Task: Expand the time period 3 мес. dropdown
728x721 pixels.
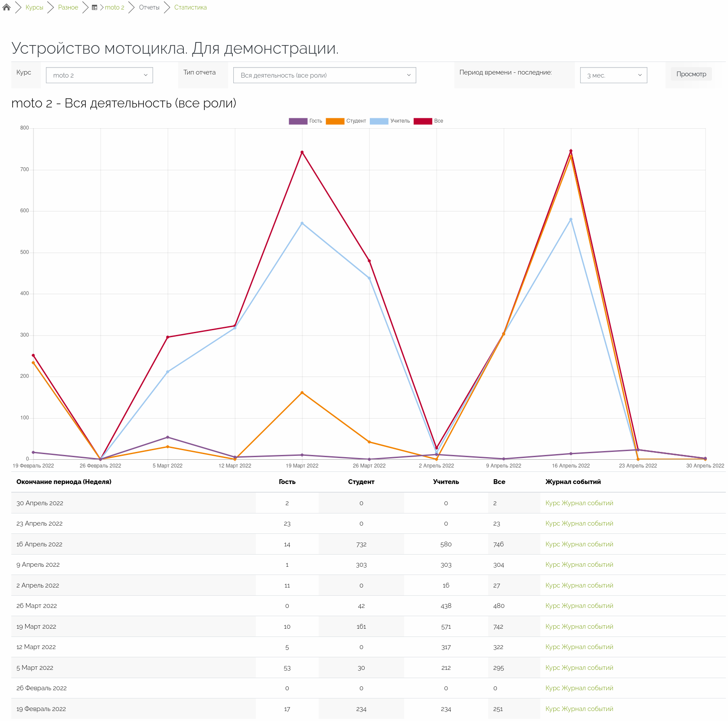Action: click(x=613, y=75)
